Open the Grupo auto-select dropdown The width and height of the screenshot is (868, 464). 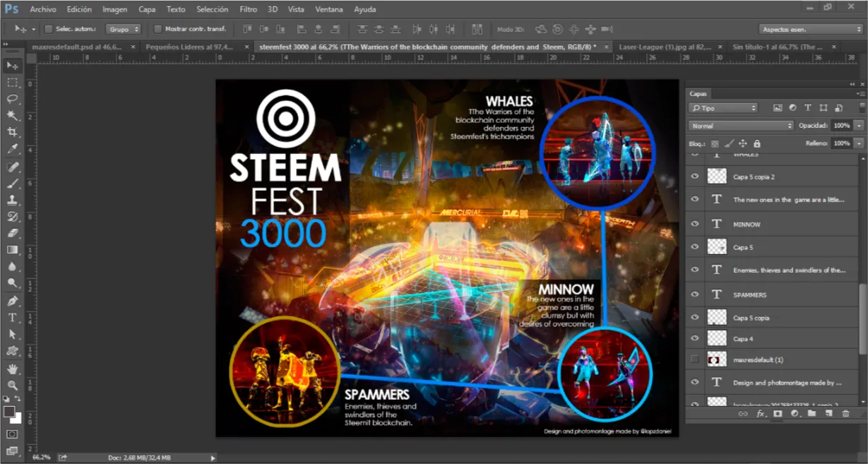[x=124, y=29]
